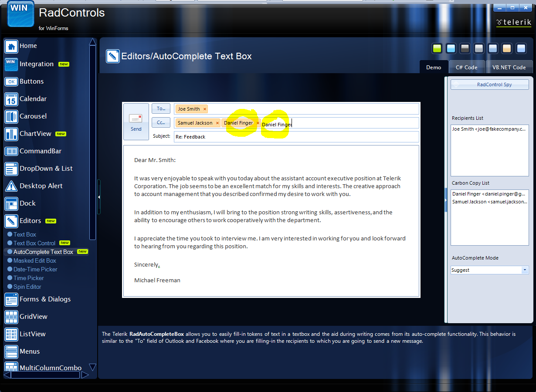536x392 pixels.
Task: Select AutoComplete Text Box tree item
Action: (x=43, y=252)
